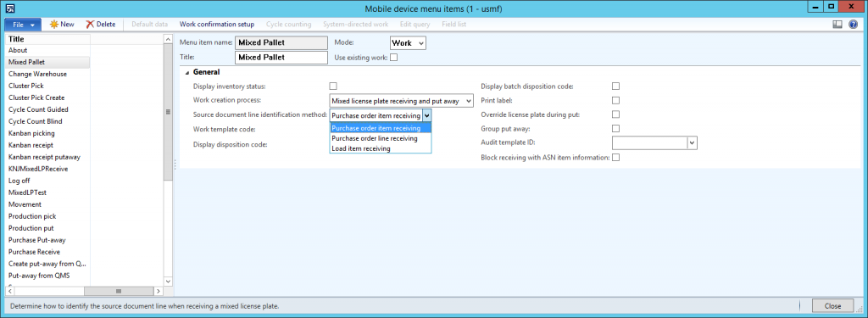The image size is (868, 318).
Task: Select Cluster Pick Create row
Action: pyautogui.click(x=47, y=98)
